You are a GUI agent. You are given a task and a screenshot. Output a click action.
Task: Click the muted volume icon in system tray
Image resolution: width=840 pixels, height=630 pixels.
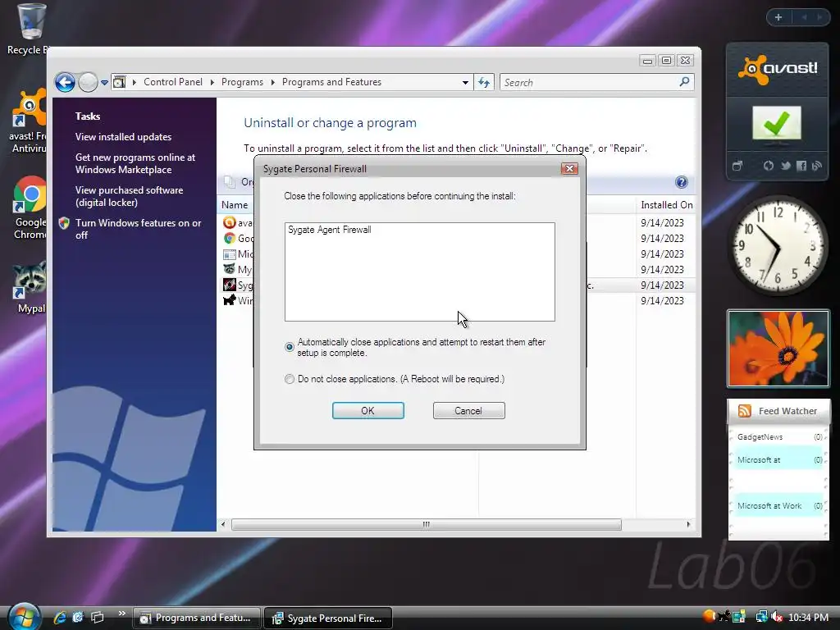click(x=777, y=617)
